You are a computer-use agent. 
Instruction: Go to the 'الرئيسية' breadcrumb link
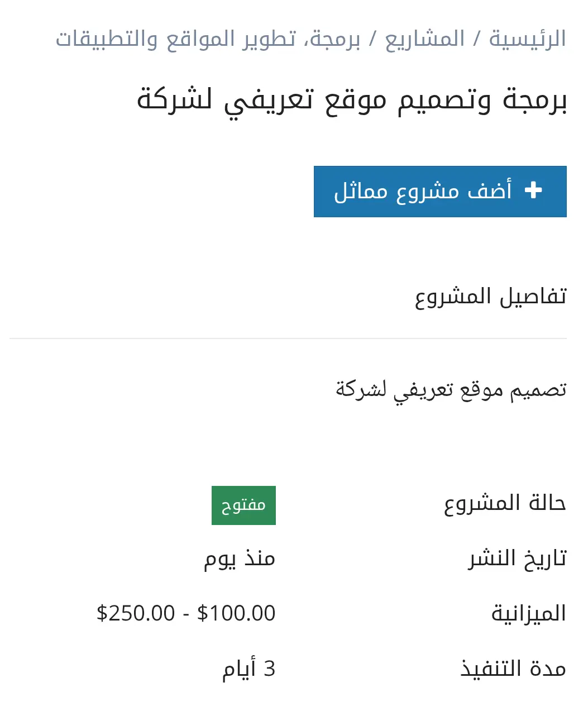528,39
